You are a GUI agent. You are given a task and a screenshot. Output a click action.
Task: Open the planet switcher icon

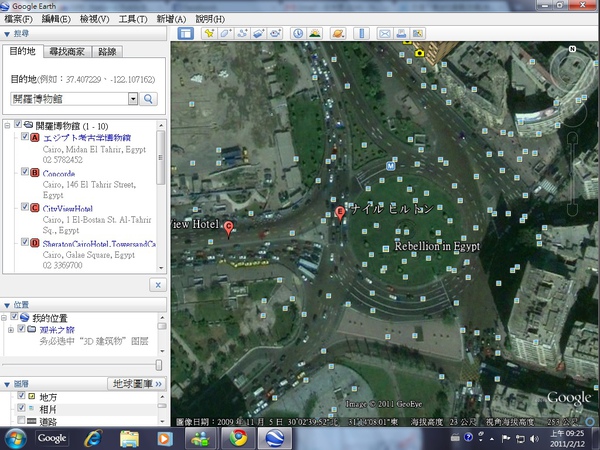coord(338,34)
